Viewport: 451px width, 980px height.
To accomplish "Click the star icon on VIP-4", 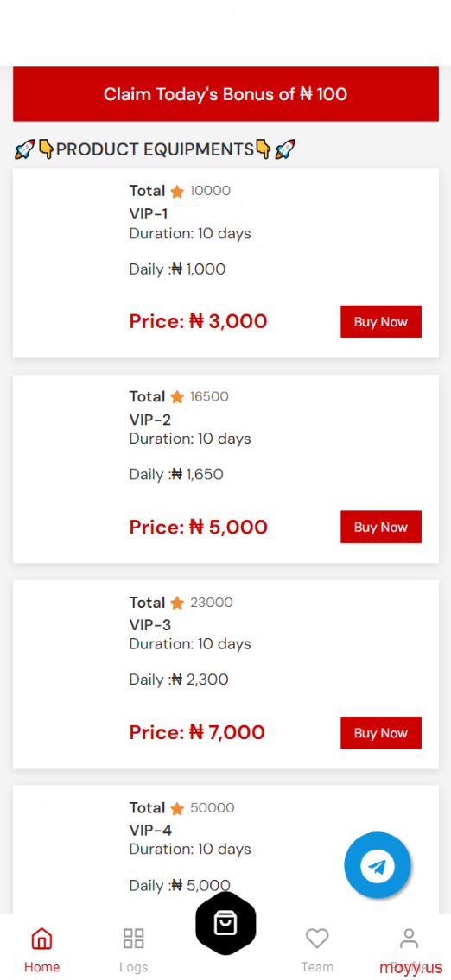I will pos(177,809).
